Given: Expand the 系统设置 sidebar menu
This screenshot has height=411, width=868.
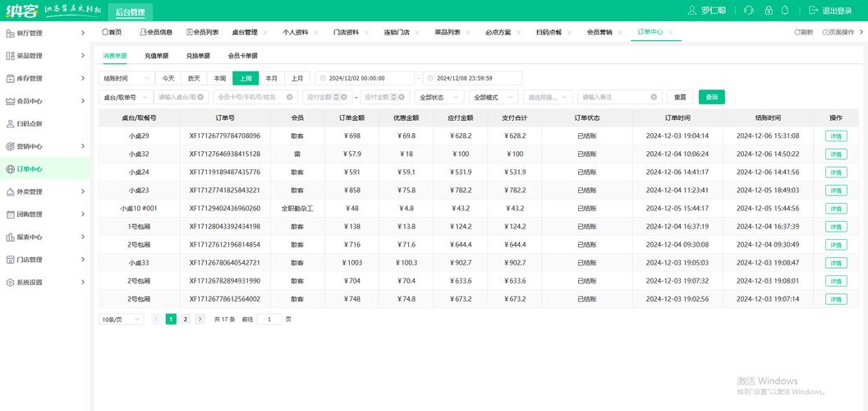Looking at the screenshot, I should coord(82,283).
